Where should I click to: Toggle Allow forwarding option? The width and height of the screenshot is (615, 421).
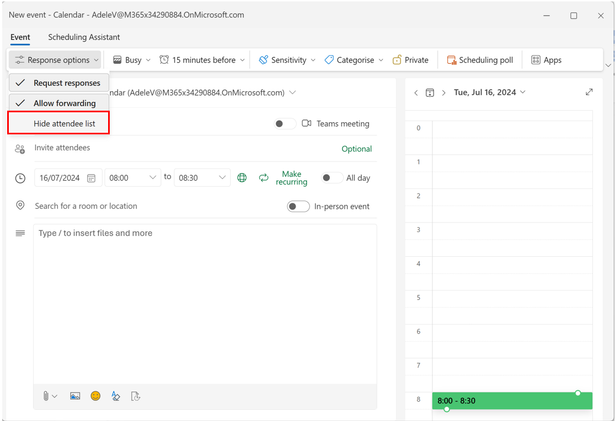[x=59, y=103]
